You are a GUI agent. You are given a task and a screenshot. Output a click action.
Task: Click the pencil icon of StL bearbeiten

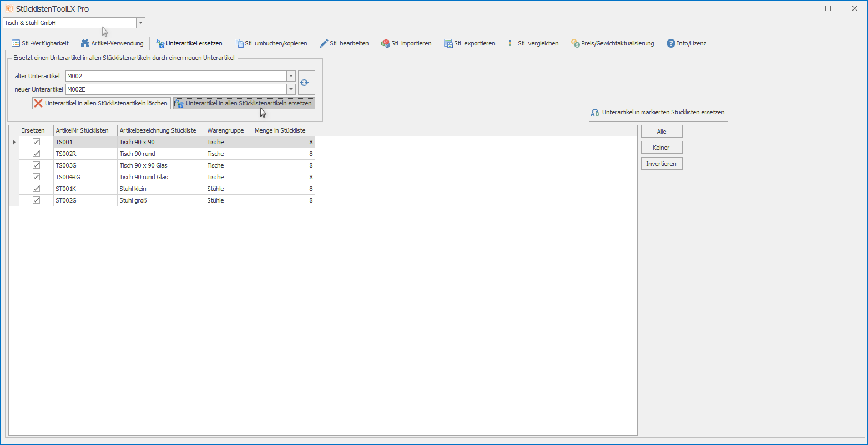(324, 43)
